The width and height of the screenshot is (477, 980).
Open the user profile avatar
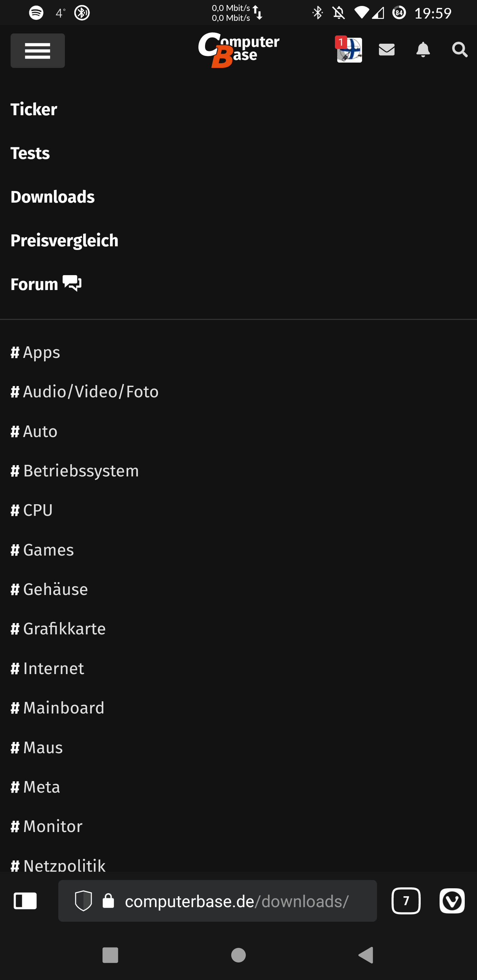(x=349, y=50)
